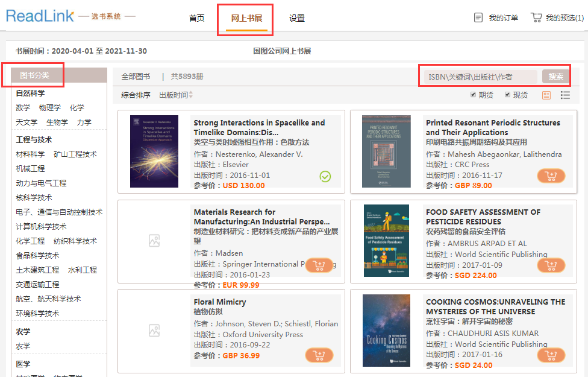The width and height of the screenshot is (588, 377).
Task: Open the 我的预选 shopping cart icon
Action: [x=536, y=17]
